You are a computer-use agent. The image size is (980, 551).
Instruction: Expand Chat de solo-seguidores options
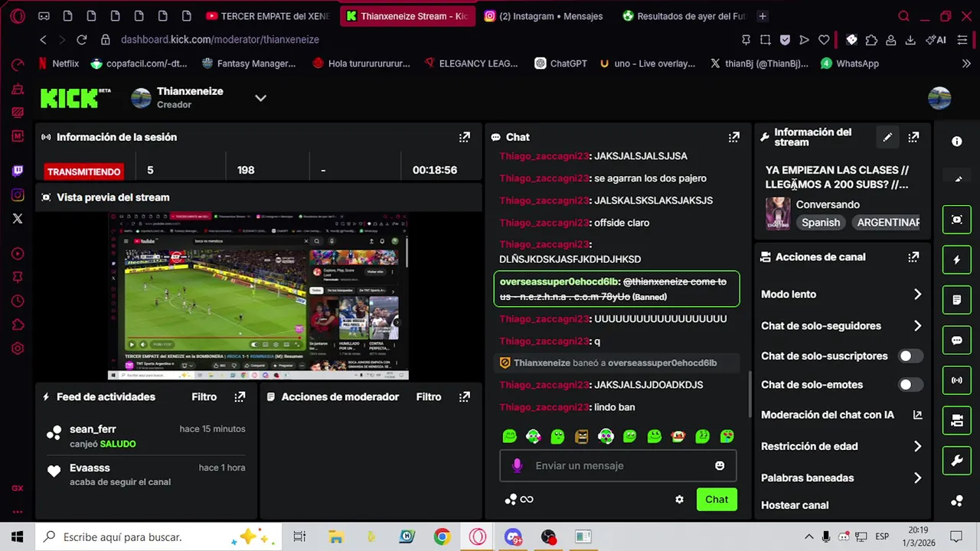pyautogui.click(x=917, y=326)
